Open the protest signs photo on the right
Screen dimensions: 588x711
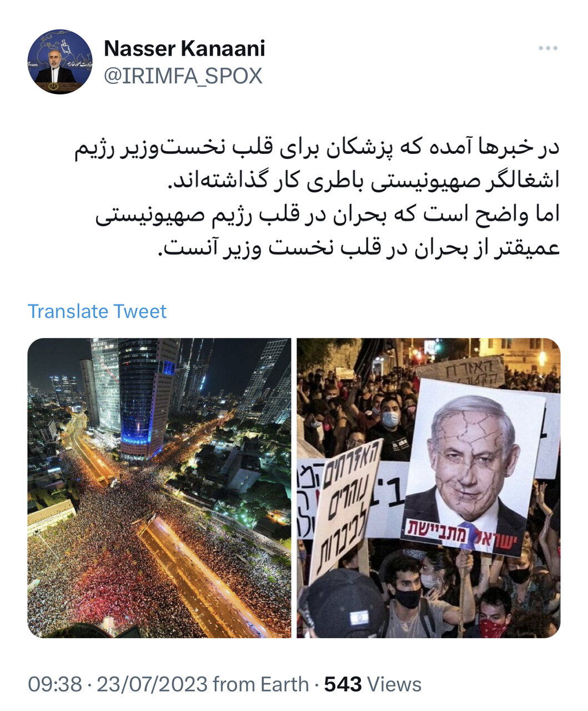[x=429, y=488]
